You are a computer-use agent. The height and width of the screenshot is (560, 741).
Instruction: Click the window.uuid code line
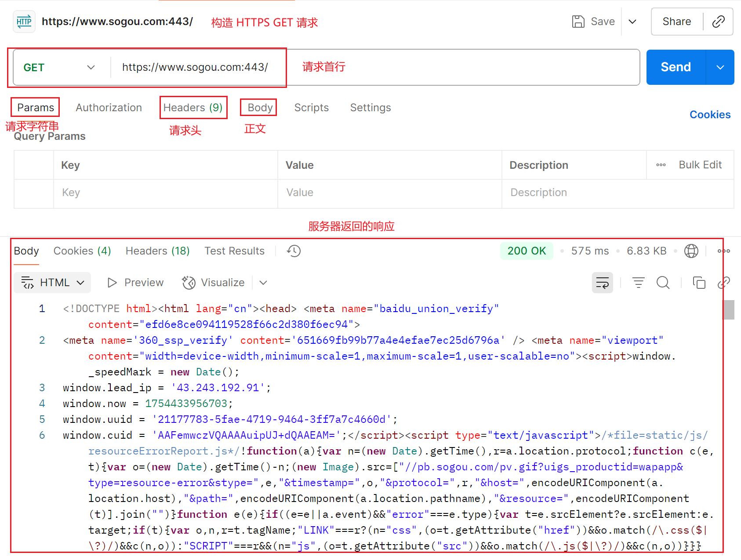[x=230, y=419]
